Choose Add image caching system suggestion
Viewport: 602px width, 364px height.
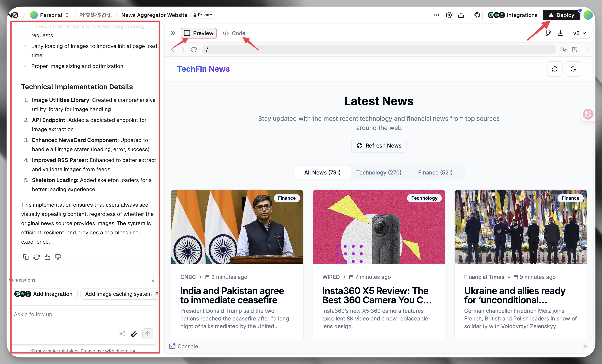119,294
